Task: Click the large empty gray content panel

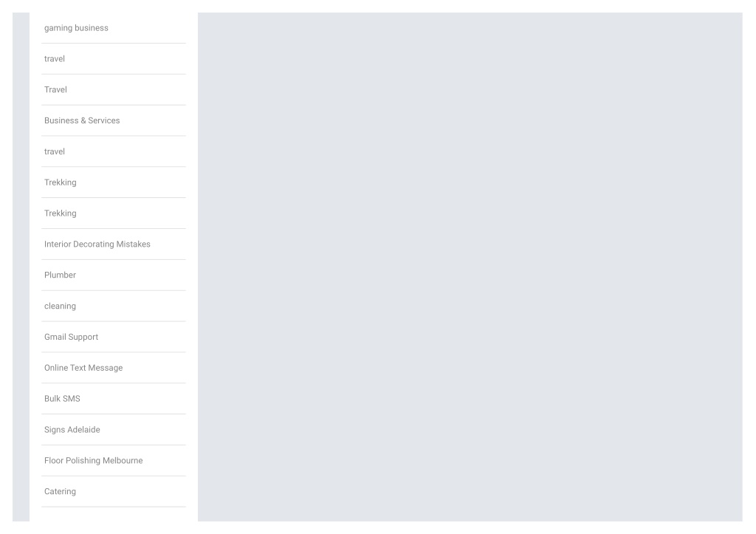Action: click(470, 267)
